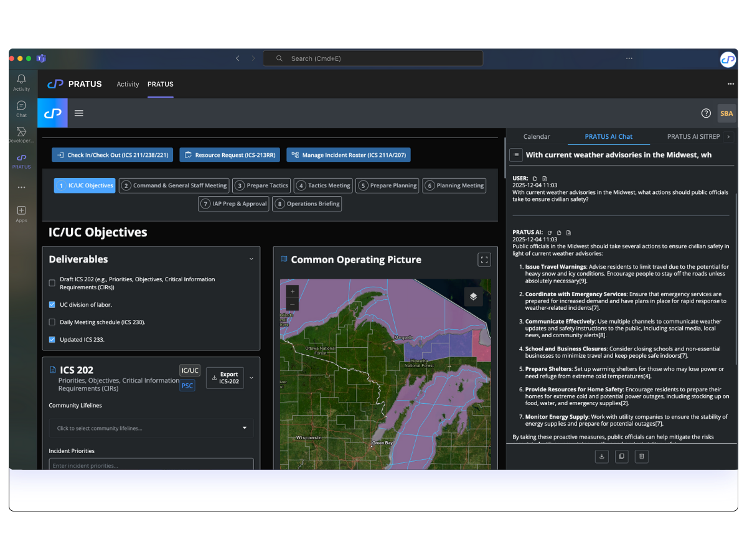Uncheck the Updated ICS 233 checkbox

52,339
